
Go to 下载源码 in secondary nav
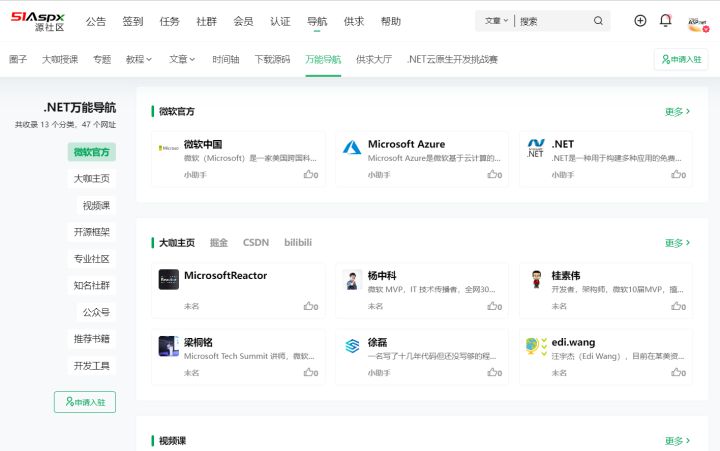[x=272, y=59]
